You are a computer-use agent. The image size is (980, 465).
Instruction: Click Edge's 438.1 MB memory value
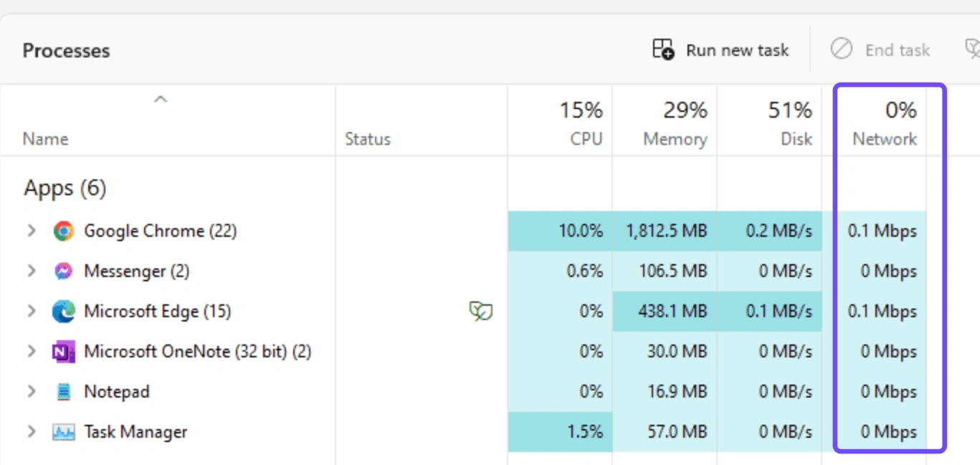[x=673, y=311]
